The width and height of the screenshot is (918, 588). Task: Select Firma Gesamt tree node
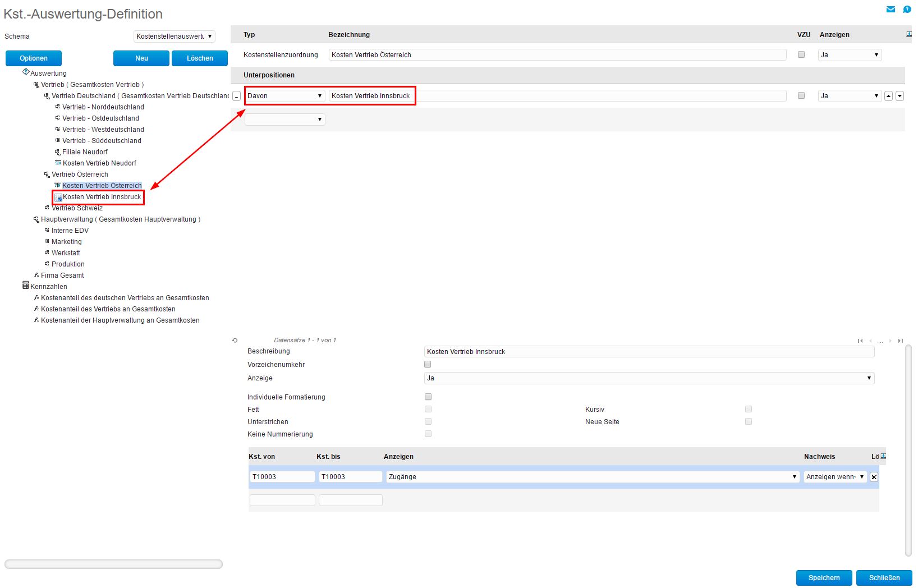(62, 275)
